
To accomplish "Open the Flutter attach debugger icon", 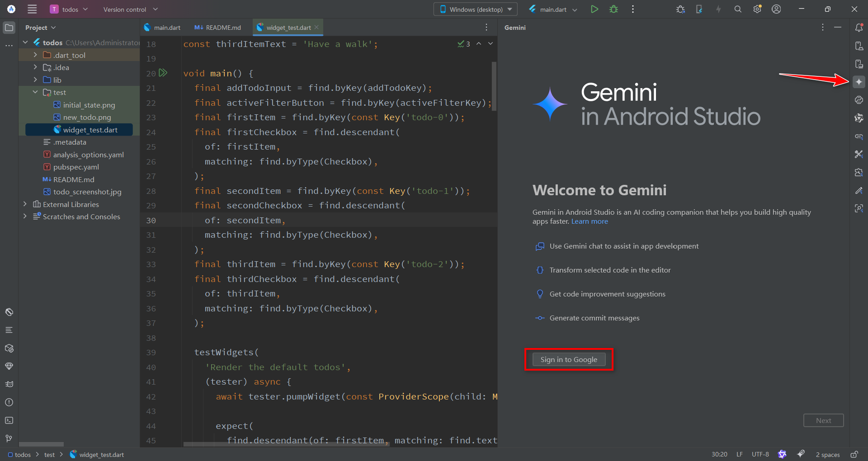I will [680, 9].
